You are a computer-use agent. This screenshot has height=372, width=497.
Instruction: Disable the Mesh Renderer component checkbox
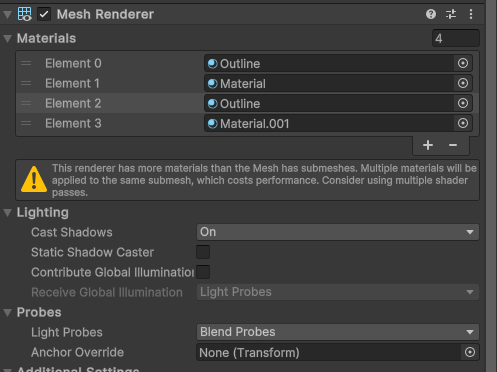tap(44, 14)
